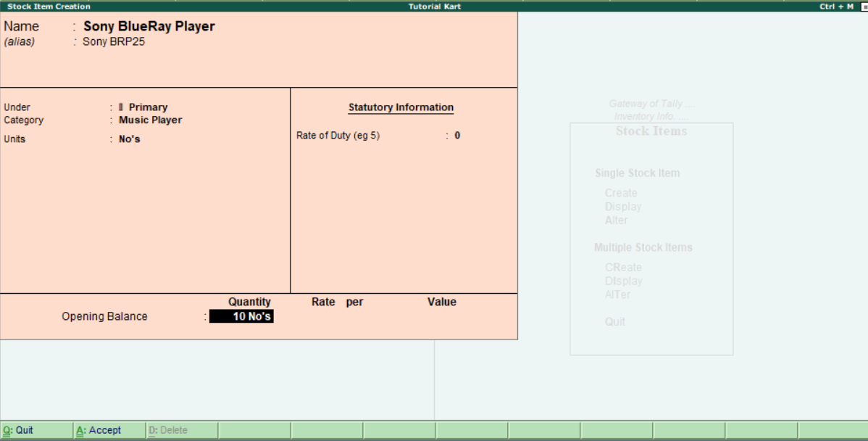Click the Multiple Stock Items heading

(643, 247)
